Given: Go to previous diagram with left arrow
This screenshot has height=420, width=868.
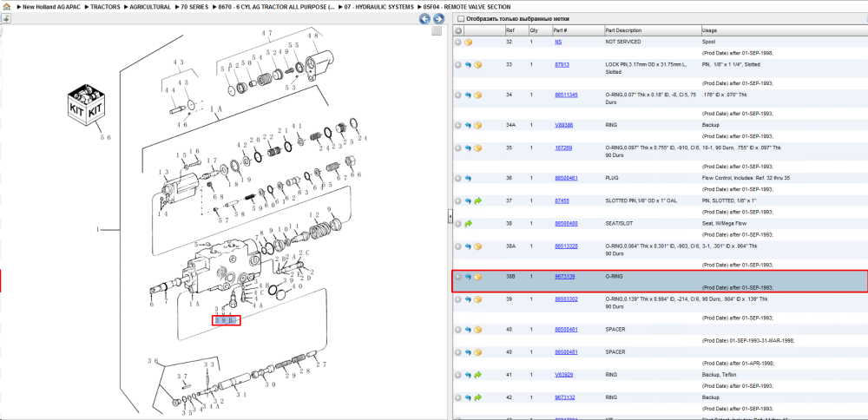Looking at the screenshot, I should pos(424,19).
